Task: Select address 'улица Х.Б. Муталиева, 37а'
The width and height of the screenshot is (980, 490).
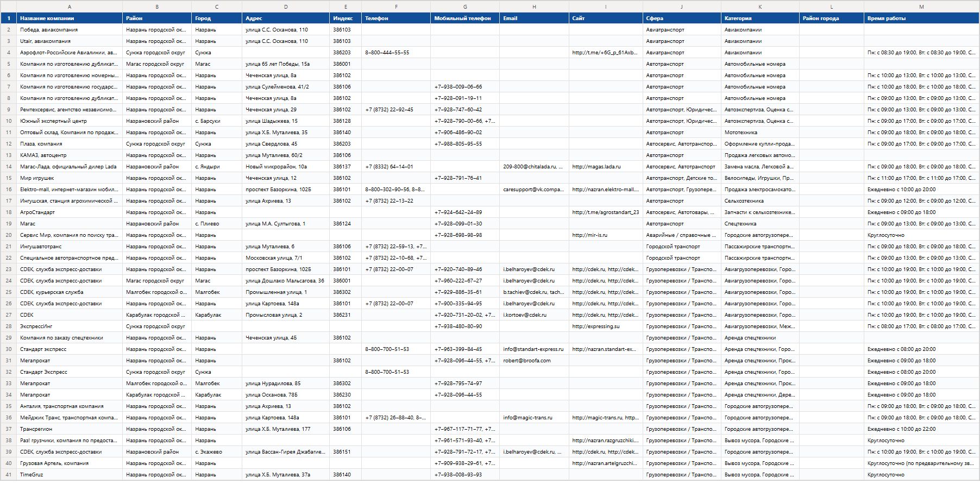Action: [286, 475]
